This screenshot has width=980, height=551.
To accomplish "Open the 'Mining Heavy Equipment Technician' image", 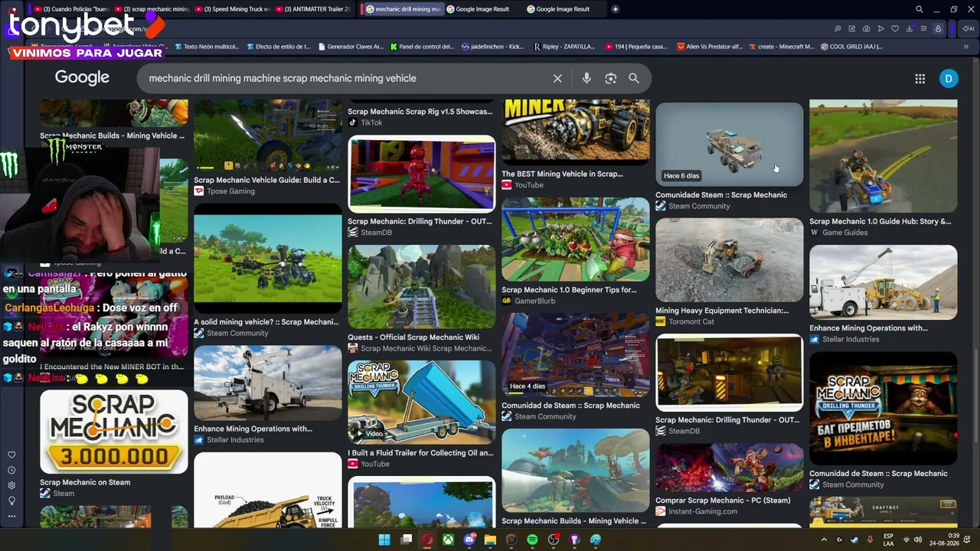I will point(730,260).
